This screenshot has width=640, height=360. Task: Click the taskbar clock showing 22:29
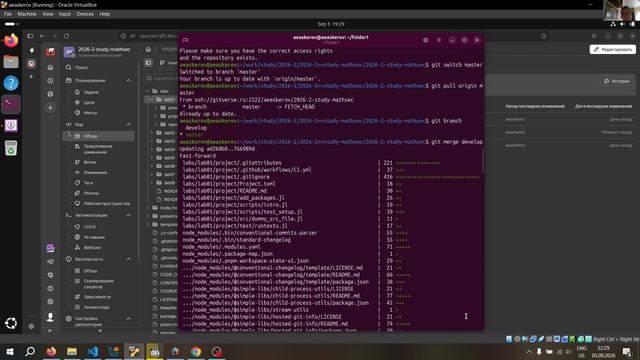[603, 348]
